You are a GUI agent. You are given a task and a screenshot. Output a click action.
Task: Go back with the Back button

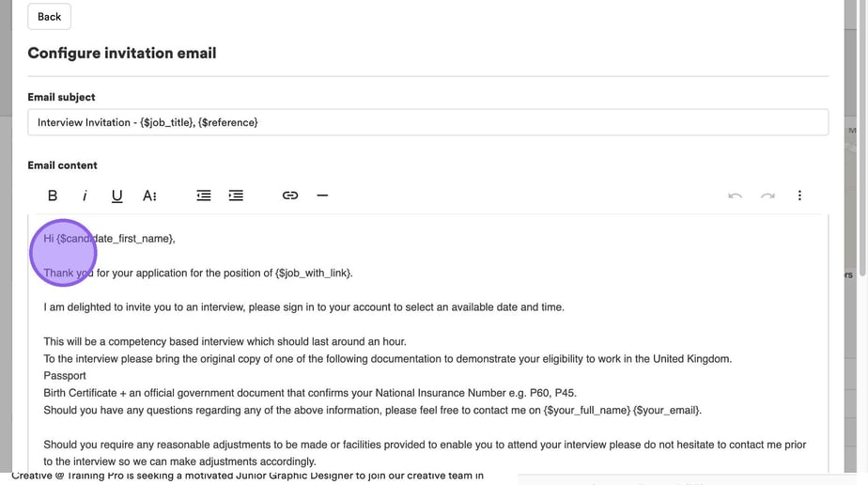(49, 16)
